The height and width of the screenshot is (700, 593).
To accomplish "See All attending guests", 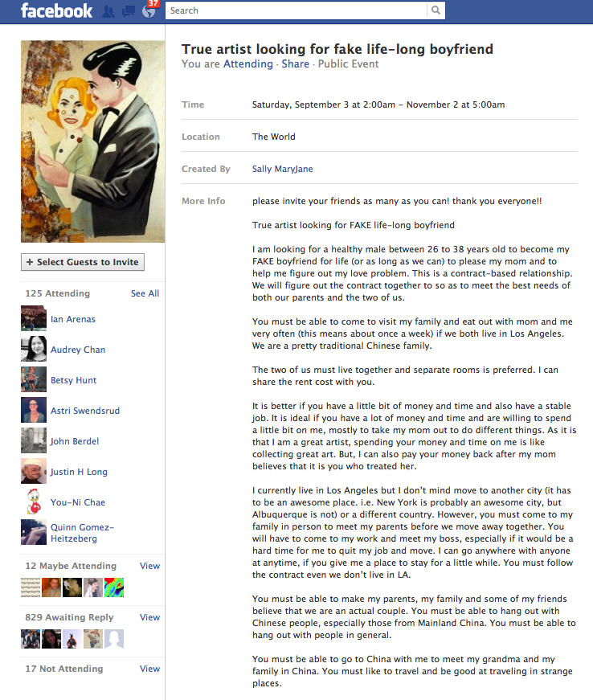I will pyautogui.click(x=145, y=293).
